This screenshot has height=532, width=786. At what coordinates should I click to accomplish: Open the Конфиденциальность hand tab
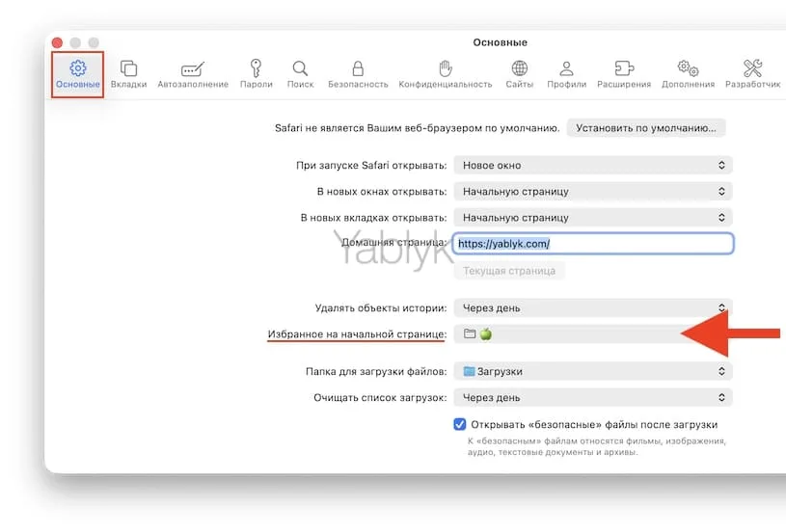446,74
